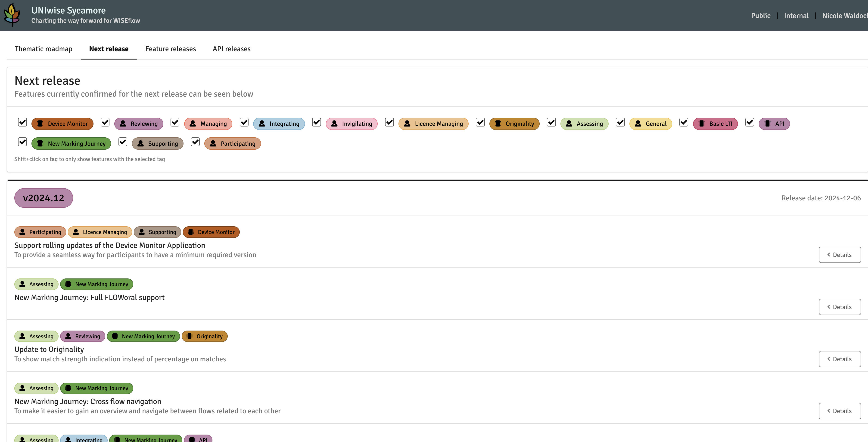Uncheck the General filter checkbox
Screen dimensions: 868x442
(x=620, y=122)
